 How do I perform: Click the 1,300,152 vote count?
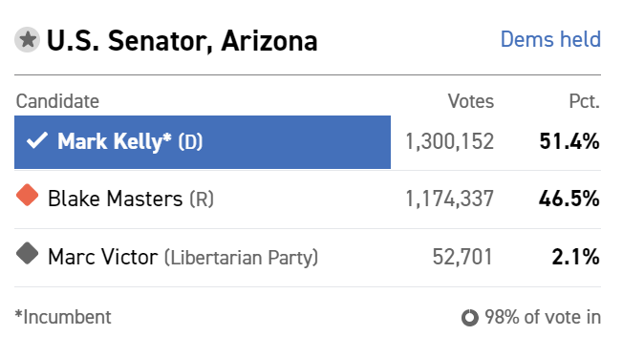click(449, 141)
